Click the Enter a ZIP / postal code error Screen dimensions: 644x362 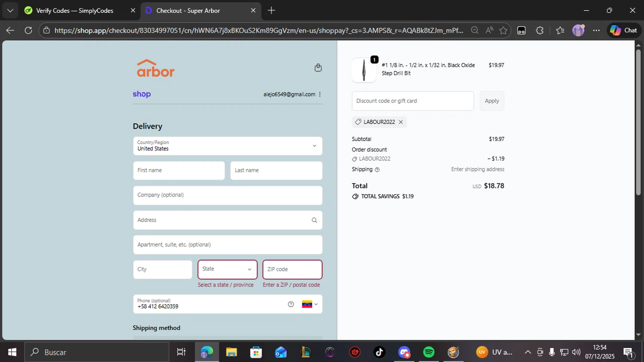[x=292, y=285]
